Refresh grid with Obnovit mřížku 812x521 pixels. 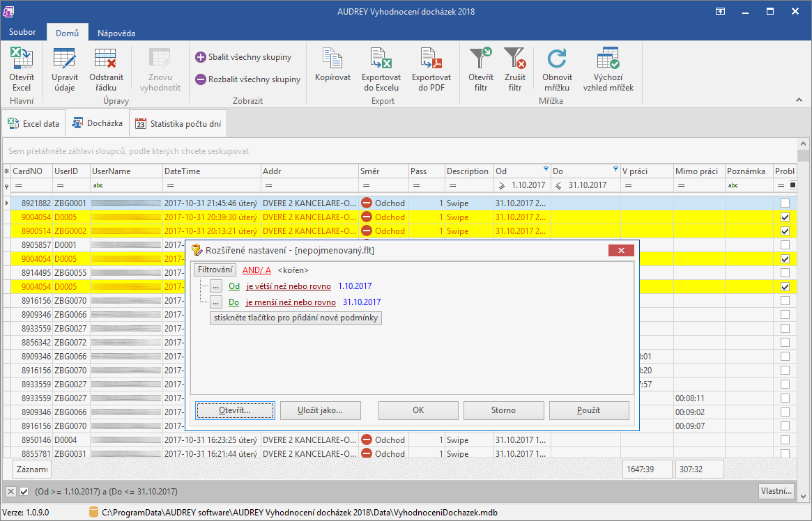pos(557,70)
